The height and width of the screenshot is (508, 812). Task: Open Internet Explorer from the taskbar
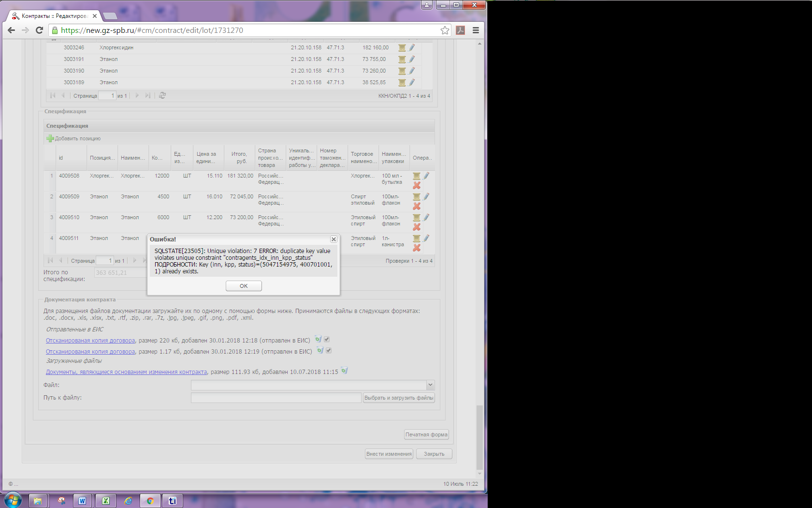pyautogui.click(x=128, y=501)
